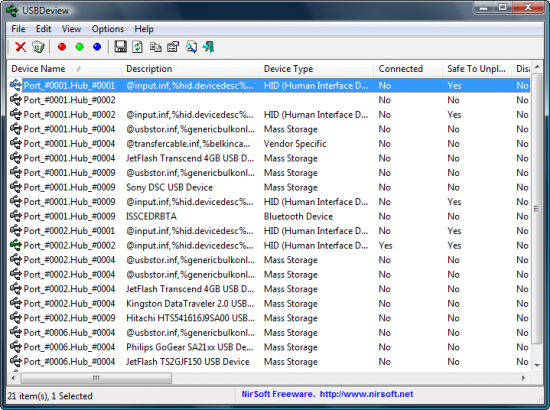This screenshot has height=410, width=550.
Task: Click the status bar item count text
Action: (50, 396)
